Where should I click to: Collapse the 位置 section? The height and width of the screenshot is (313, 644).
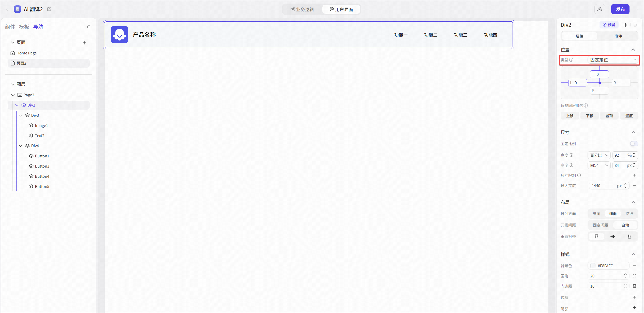point(633,50)
